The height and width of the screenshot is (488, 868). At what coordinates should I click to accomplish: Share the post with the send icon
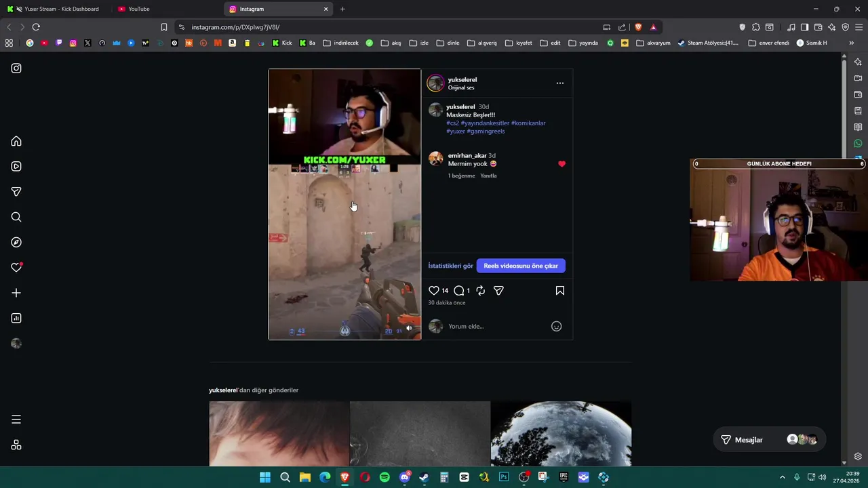(x=498, y=290)
